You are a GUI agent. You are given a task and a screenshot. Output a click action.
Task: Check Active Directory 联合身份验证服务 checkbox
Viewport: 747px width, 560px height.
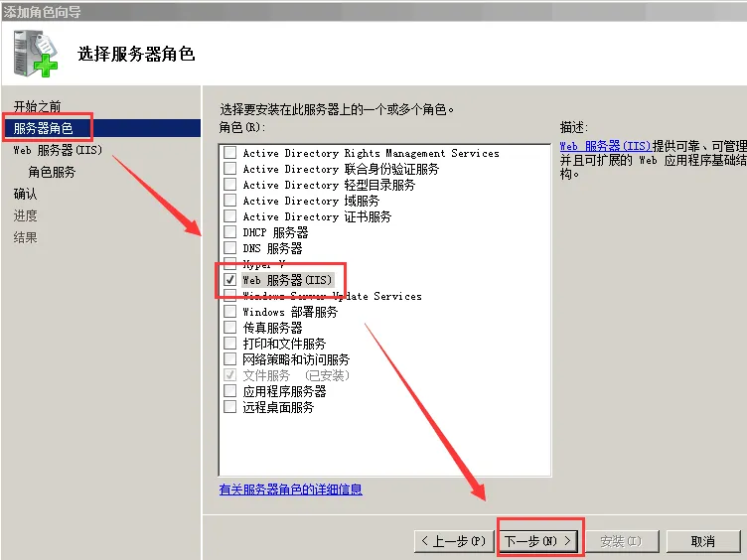(x=230, y=168)
